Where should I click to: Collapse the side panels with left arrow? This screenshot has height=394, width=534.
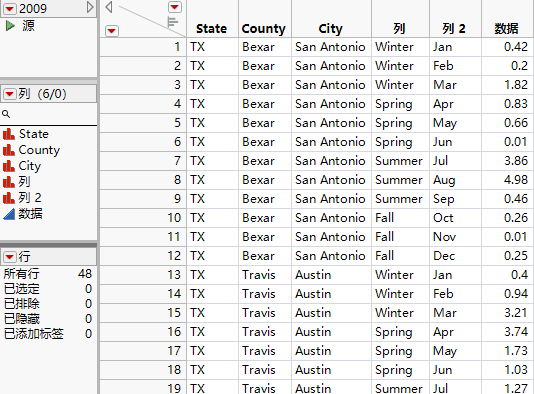coord(109,7)
